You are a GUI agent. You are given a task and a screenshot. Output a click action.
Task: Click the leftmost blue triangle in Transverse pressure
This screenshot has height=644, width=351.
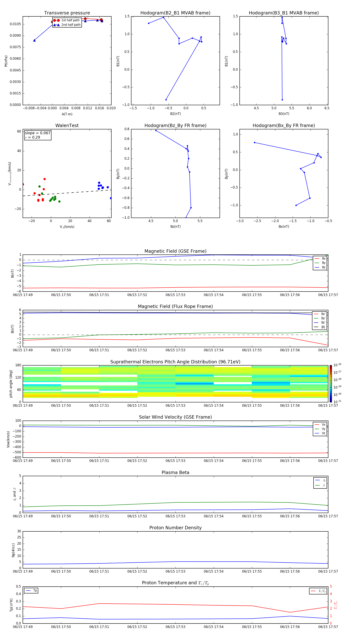[35, 40]
